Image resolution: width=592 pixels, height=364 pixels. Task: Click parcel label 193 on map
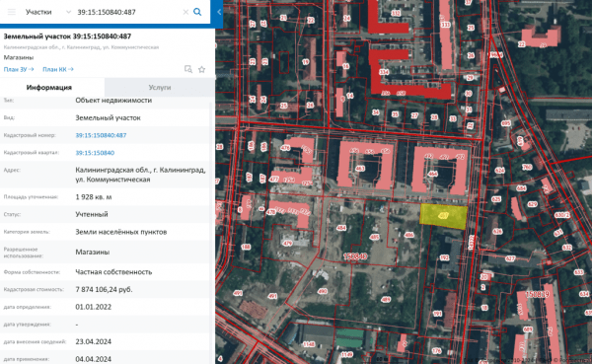pos(444,257)
